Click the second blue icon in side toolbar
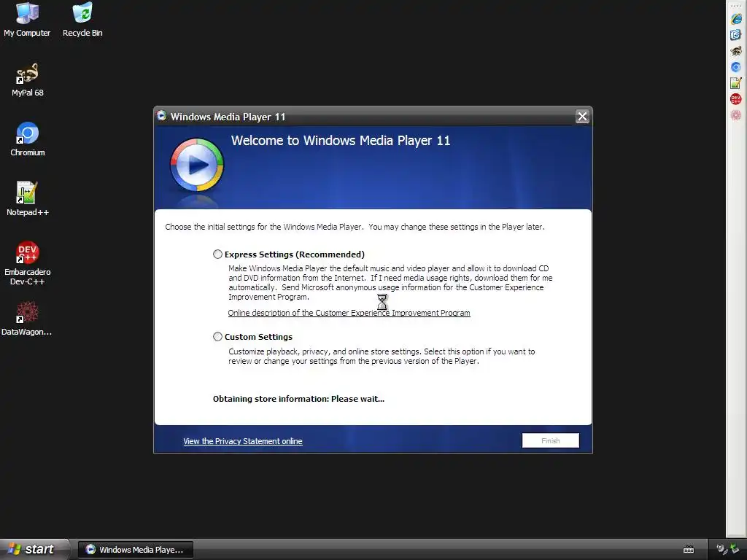The width and height of the screenshot is (747, 560). coord(736,35)
